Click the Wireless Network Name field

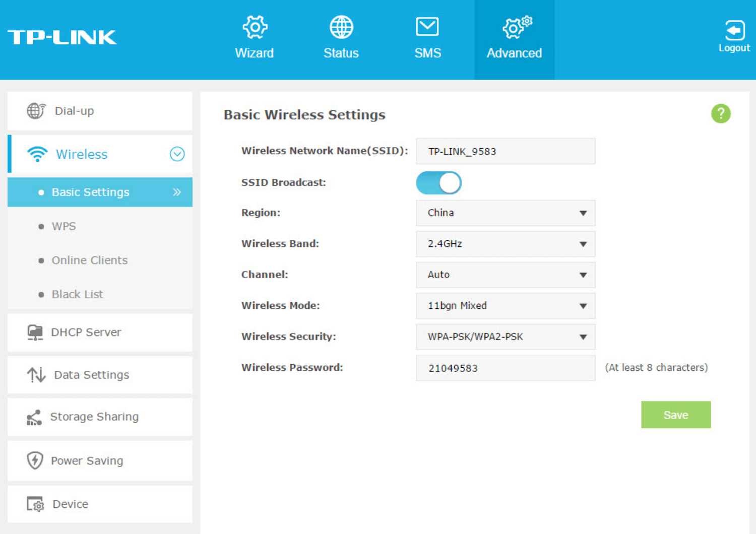[506, 152]
